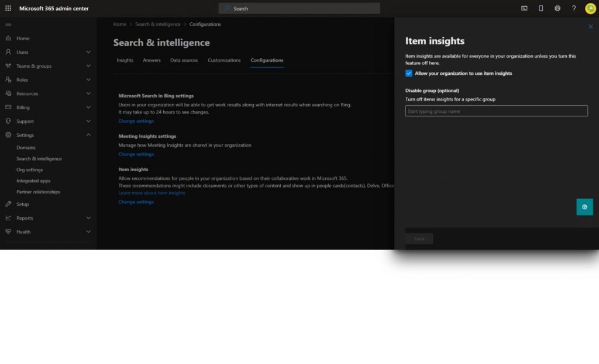
Task: Click Change settings under Meeting Insights settings
Action: tap(136, 154)
